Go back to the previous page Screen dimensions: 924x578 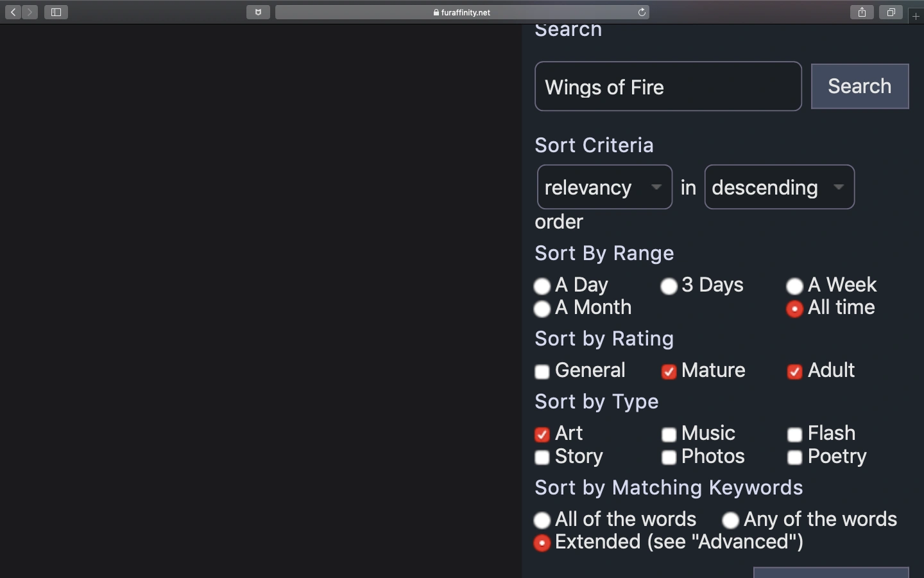[x=13, y=12]
